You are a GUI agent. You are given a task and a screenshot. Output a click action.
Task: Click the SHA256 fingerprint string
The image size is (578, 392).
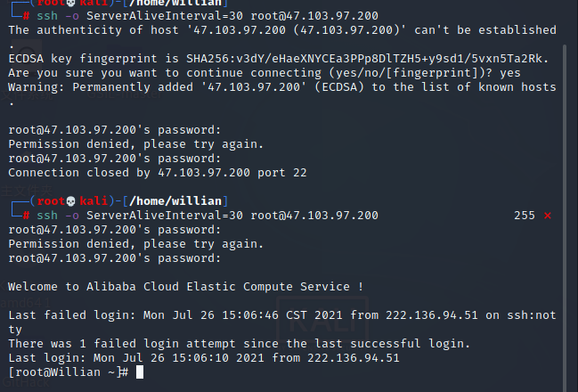click(x=368, y=59)
